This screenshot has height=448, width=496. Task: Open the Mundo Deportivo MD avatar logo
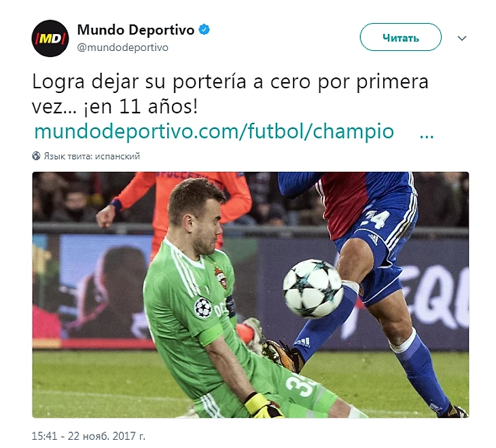tap(50, 38)
